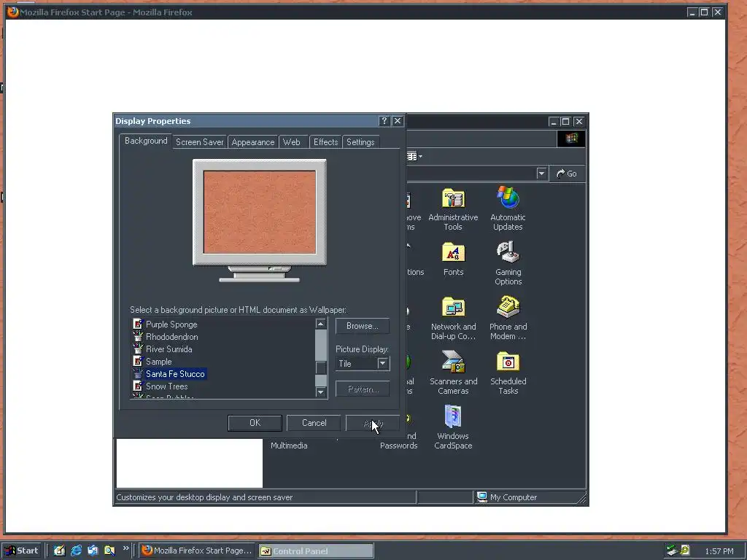Open the Scheduled Tasks folder icon
The height and width of the screenshot is (560, 747).
pos(508,362)
